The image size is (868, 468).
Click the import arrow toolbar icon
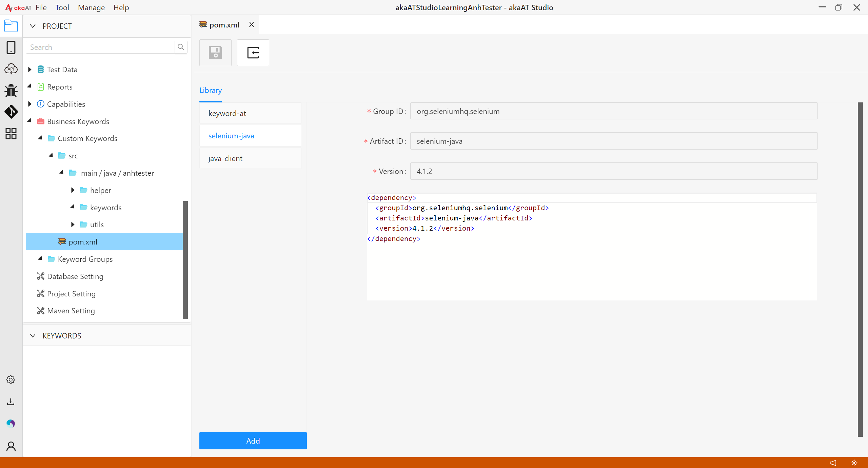tap(253, 53)
